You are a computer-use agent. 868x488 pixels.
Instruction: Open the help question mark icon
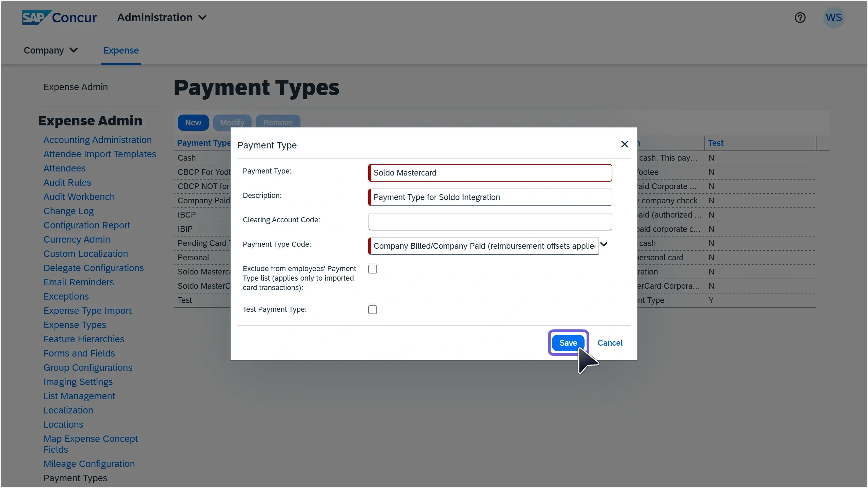coord(800,17)
